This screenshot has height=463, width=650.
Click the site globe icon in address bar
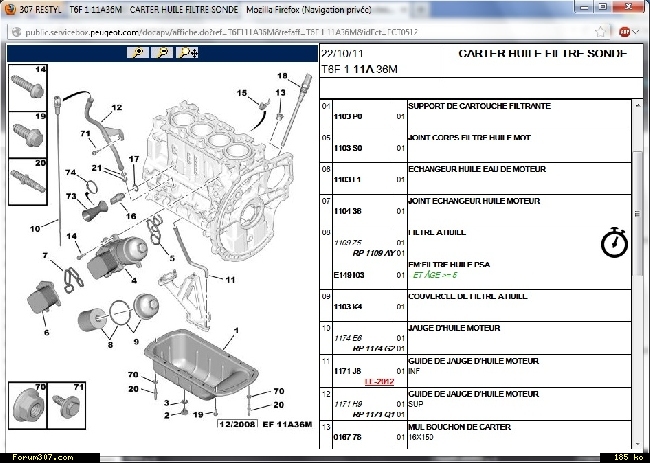tap(16, 32)
